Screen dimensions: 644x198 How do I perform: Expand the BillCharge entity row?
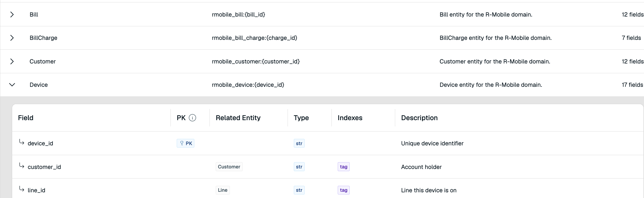coord(12,38)
